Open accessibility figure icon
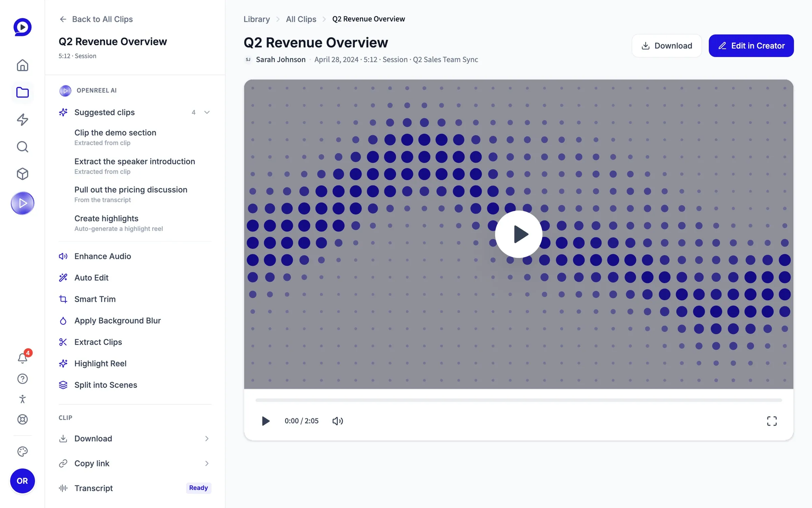The width and height of the screenshot is (812, 508). point(22,399)
